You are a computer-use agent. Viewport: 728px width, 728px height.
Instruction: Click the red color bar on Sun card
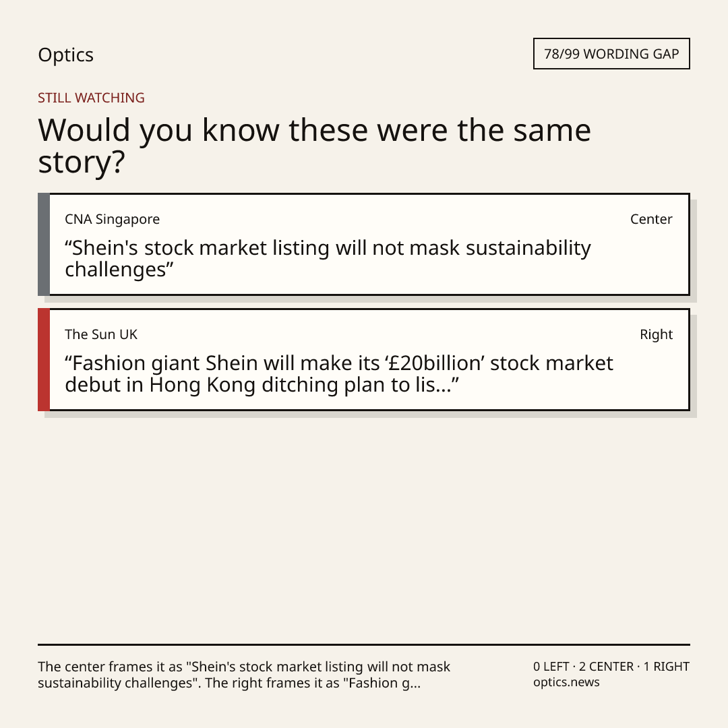[x=44, y=359]
